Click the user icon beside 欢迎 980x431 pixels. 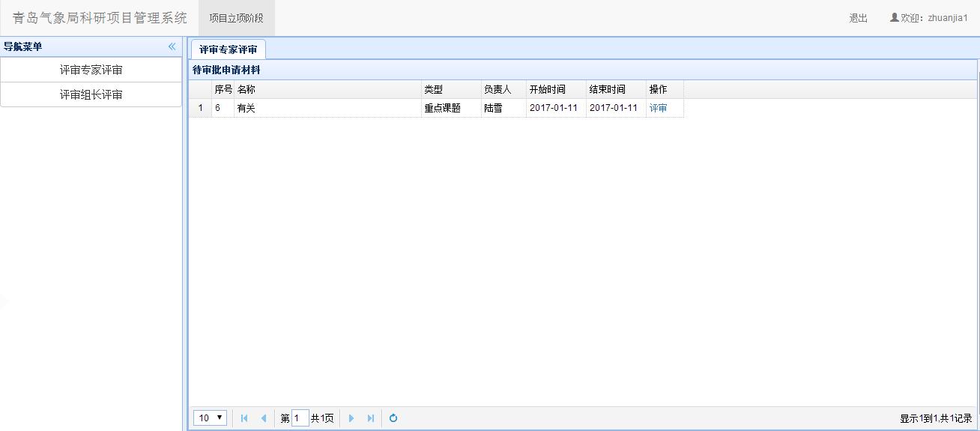pos(894,17)
